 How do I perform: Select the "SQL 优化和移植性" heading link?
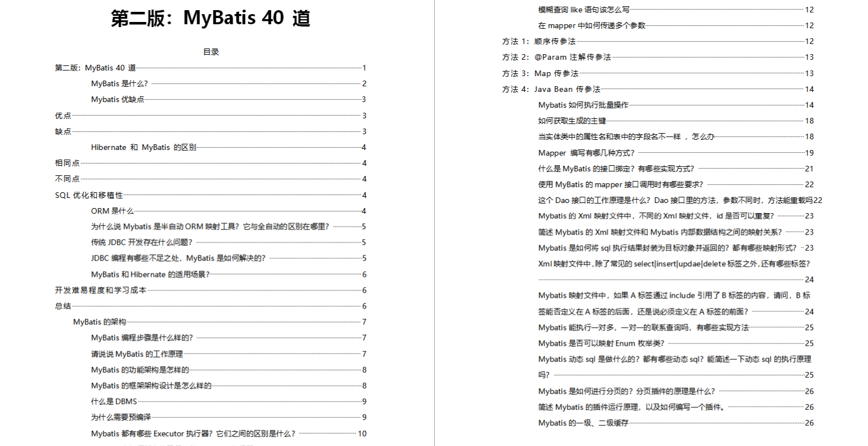pyautogui.click(x=88, y=195)
